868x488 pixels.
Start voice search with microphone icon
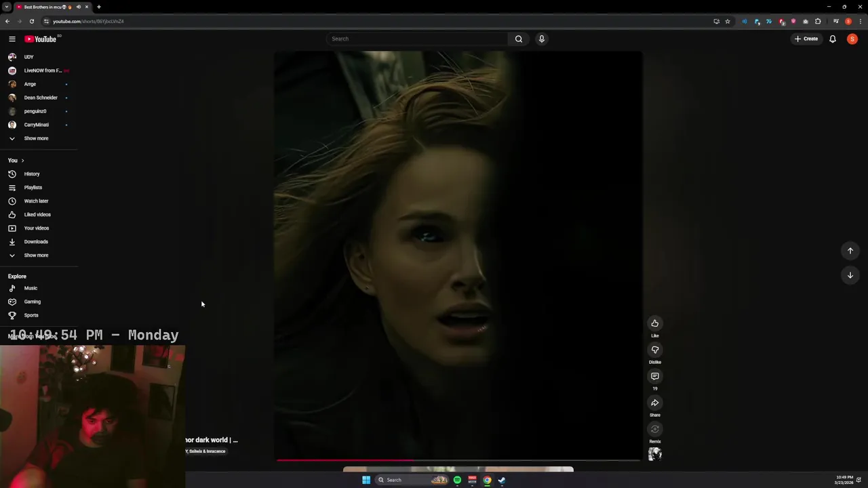tap(541, 39)
